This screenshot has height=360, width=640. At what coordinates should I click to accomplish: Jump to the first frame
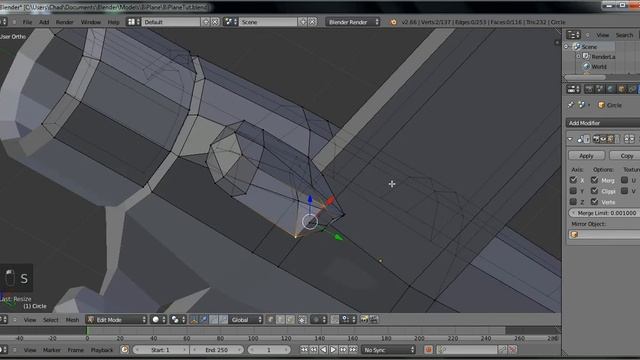[304, 350]
